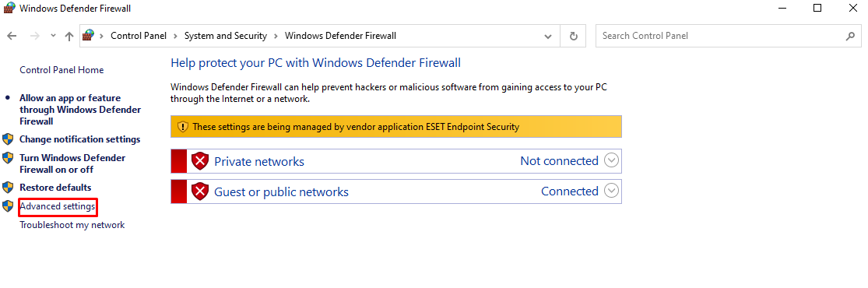This screenshot has width=868, height=288.
Task: Click the red shield icon for Private networks
Action: tap(200, 161)
